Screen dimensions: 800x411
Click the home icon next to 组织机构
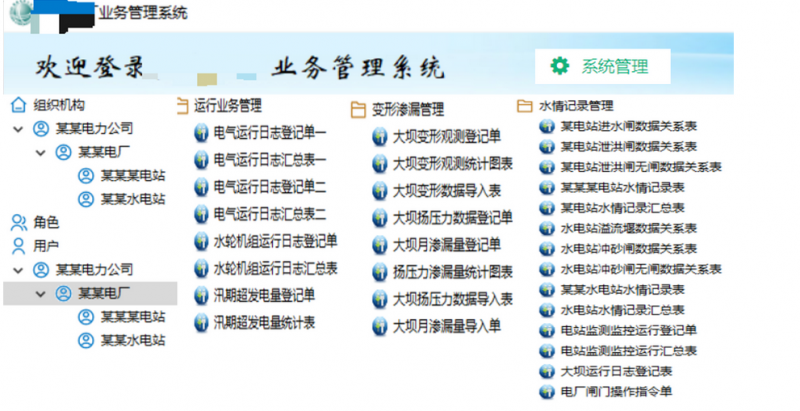pos(17,105)
